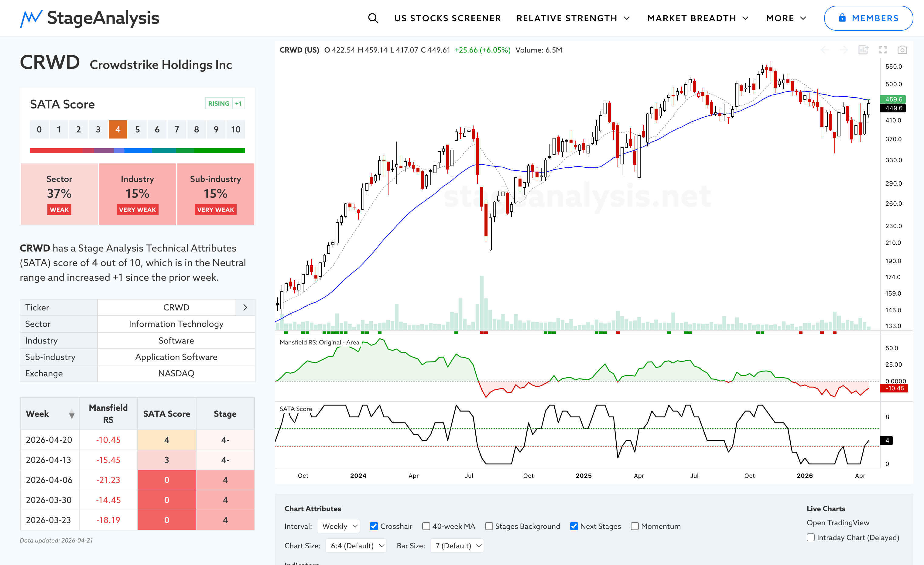Click the chart back arrow icon
The image size is (924, 565).
(x=825, y=50)
